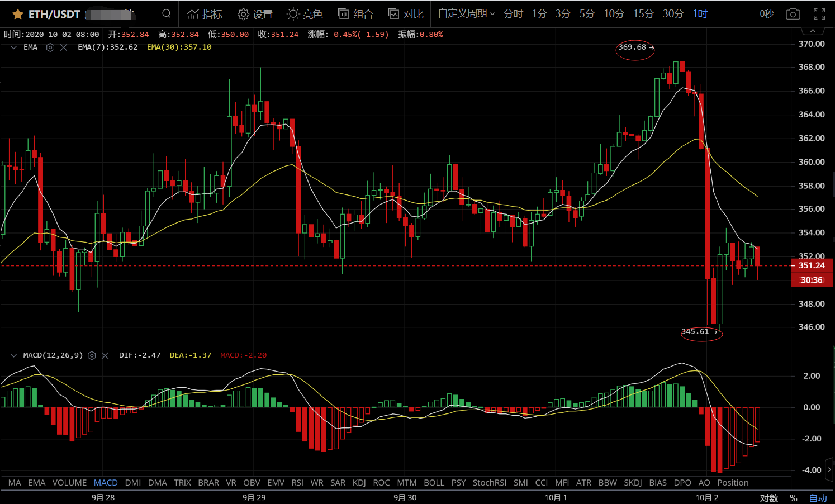
Task: Click the favorite star icon beside ETH/USDT
Action: [x=17, y=14]
